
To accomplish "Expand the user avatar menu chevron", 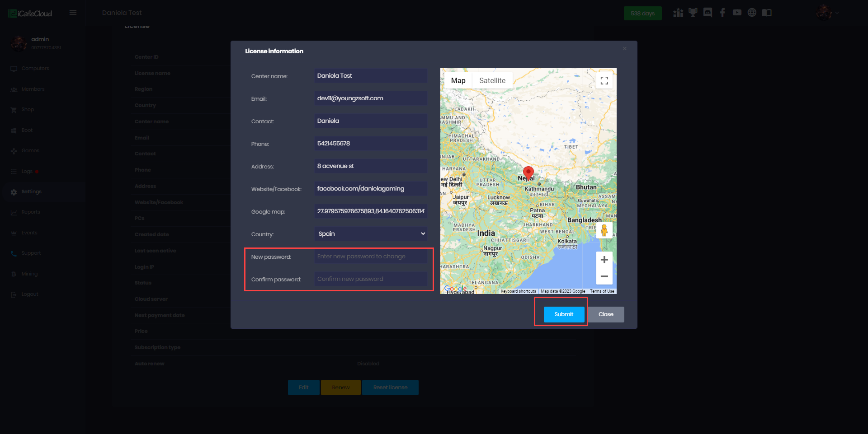I will (837, 13).
